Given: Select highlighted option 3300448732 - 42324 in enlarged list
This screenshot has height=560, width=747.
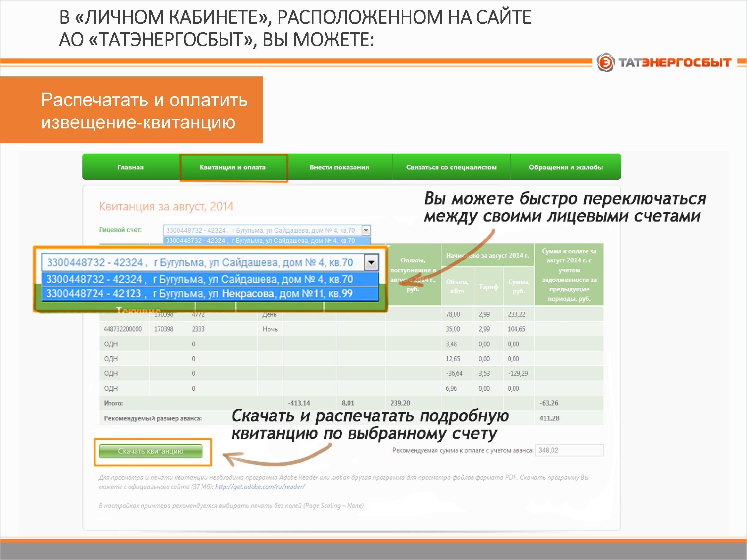Looking at the screenshot, I should (210, 279).
